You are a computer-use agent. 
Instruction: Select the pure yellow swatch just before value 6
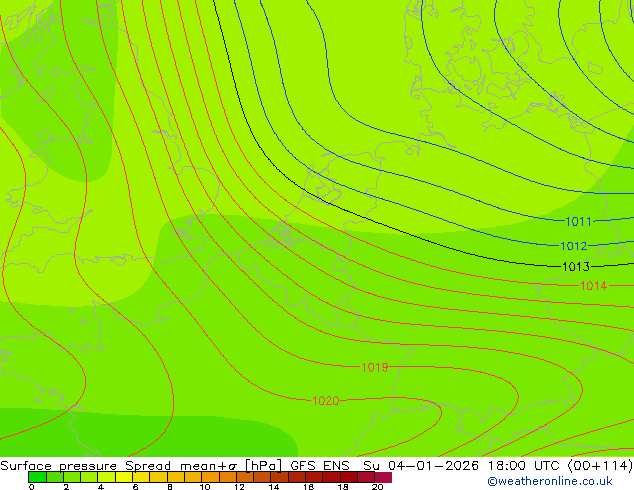point(124,477)
